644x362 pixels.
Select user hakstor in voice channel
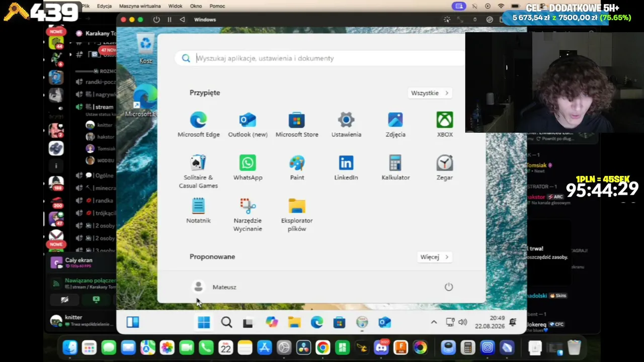[x=101, y=137]
